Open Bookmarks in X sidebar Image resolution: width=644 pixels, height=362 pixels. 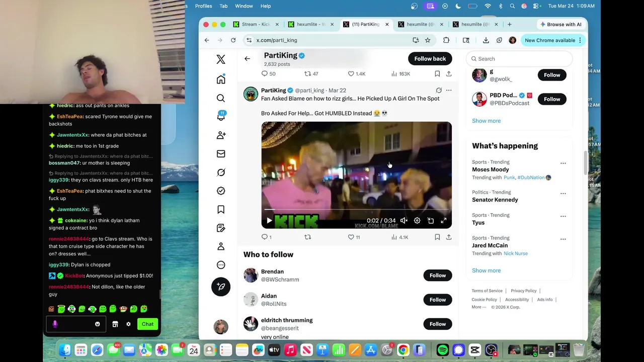[x=221, y=209]
